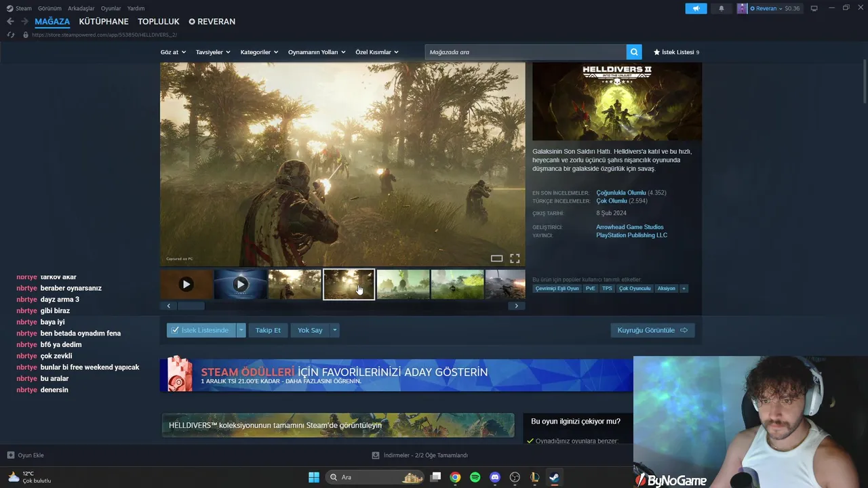Screen dimensions: 868x488
Task: Click the Aksiyon tag
Action: tap(667, 288)
